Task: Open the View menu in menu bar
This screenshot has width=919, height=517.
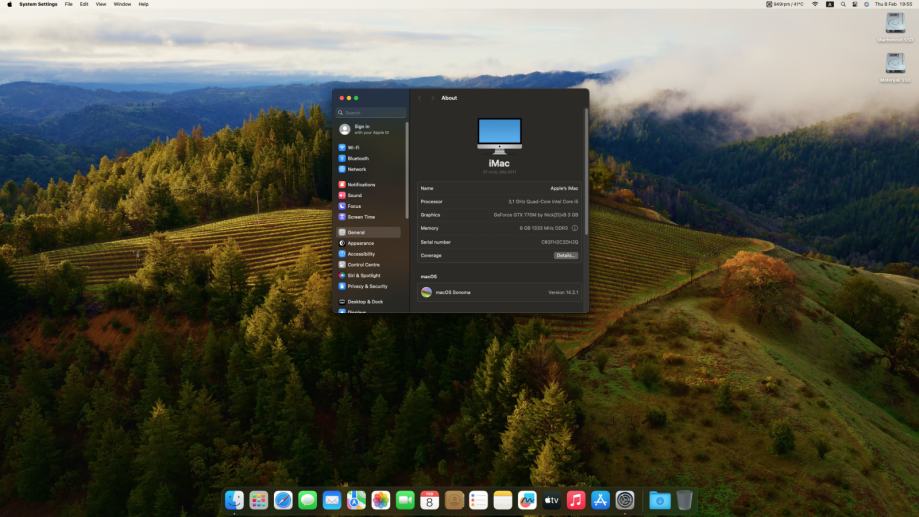Action: click(x=101, y=4)
